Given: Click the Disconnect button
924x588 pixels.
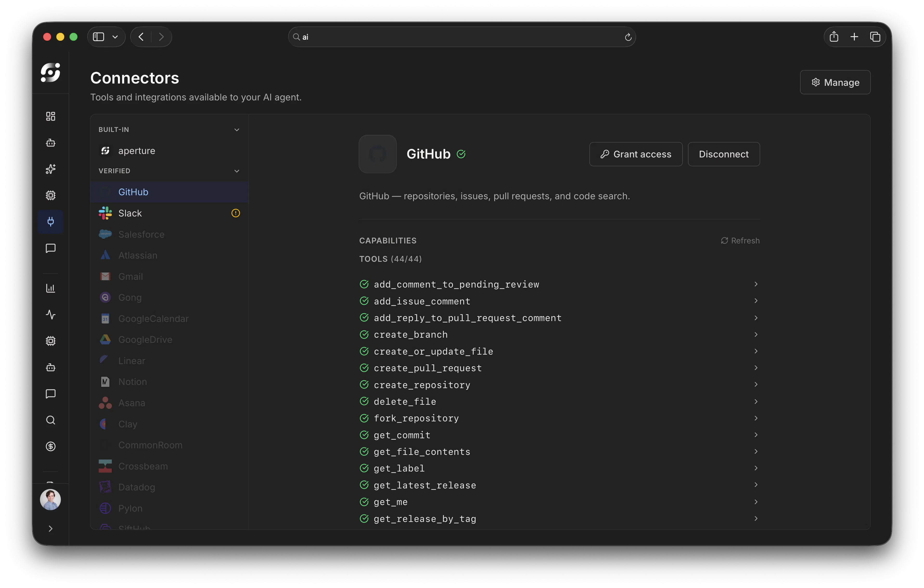Looking at the screenshot, I should tap(724, 154).
